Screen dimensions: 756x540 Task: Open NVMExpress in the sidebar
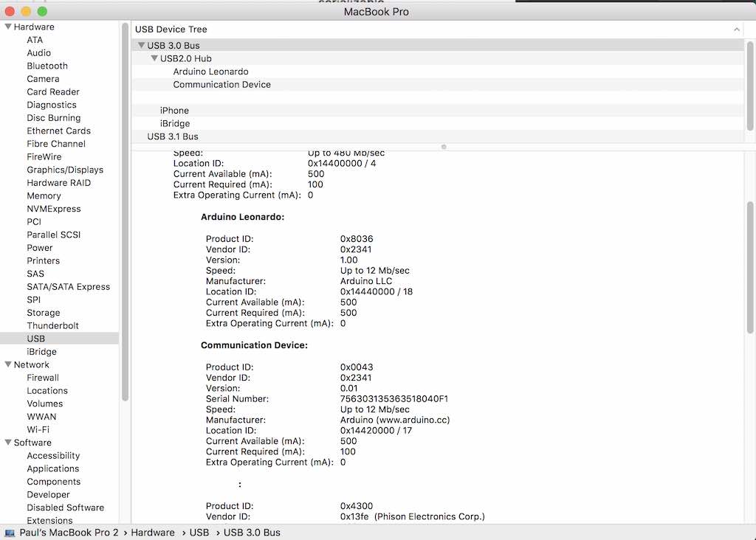(53, 209)
